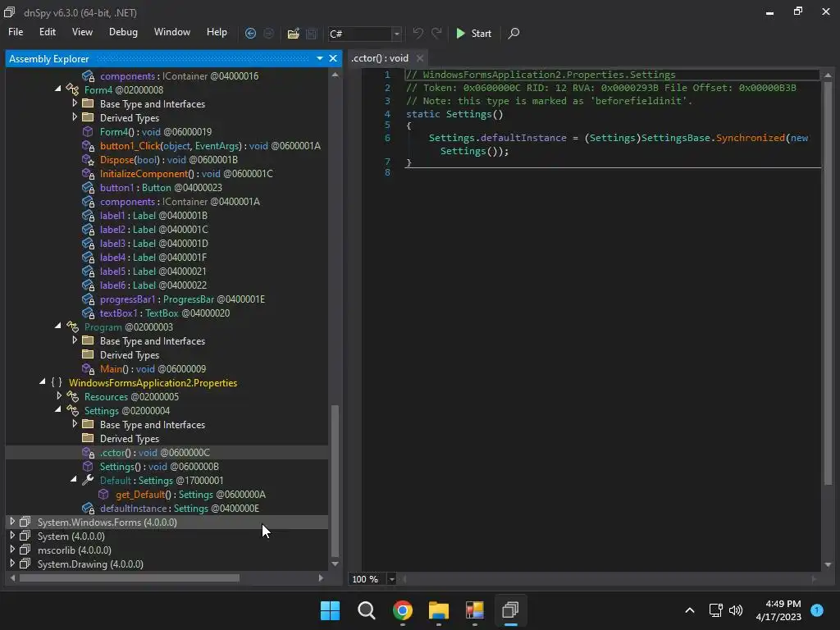Screen dimensions: 840x630
Task: Open Assembly Explorer window position dropdown arrow
Action: (320, 58)
